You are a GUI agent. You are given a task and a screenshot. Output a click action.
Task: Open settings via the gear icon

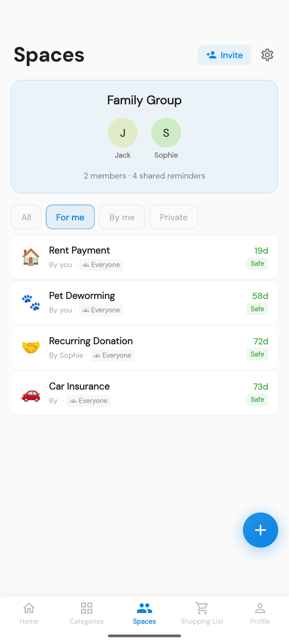267,55
